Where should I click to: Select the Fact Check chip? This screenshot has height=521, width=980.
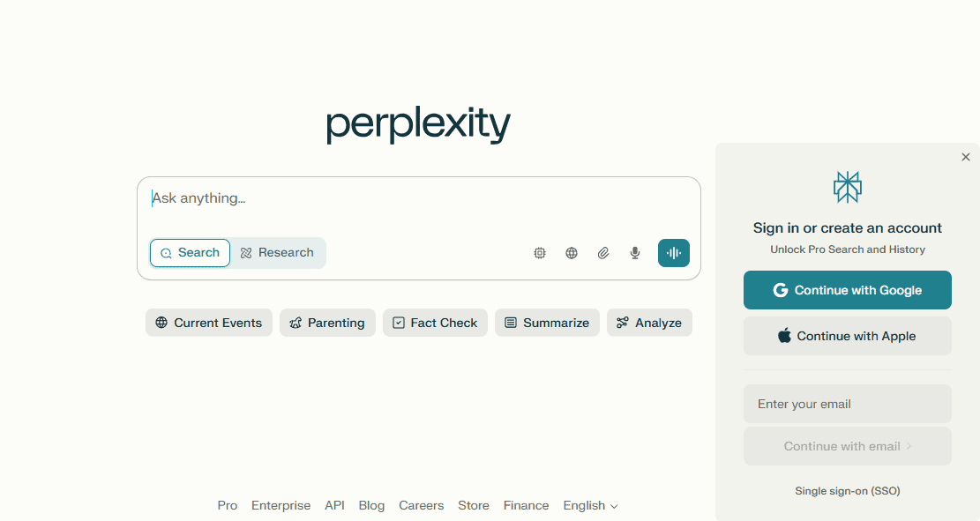point(435,323)
